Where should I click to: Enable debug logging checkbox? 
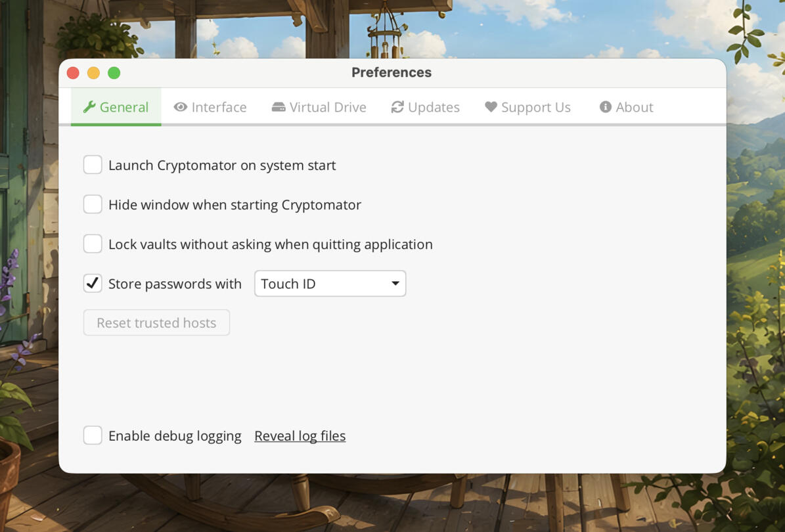tap(93, 435)
